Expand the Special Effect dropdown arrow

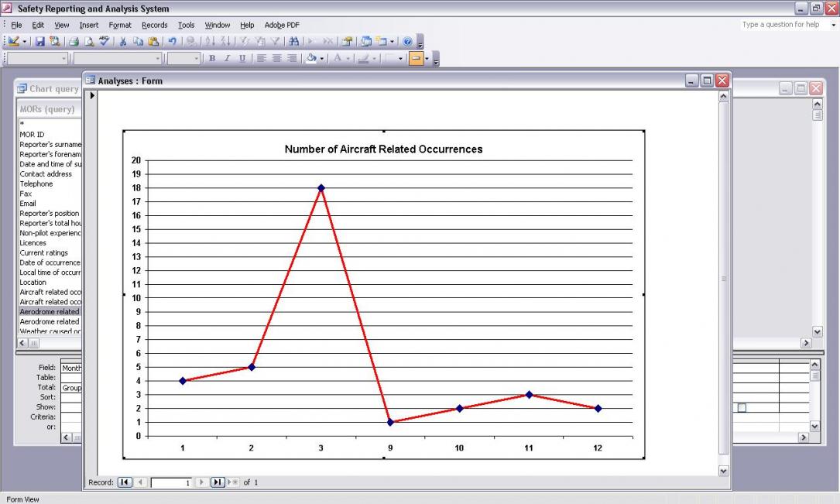pyautogui.click(x=427, y=59)
